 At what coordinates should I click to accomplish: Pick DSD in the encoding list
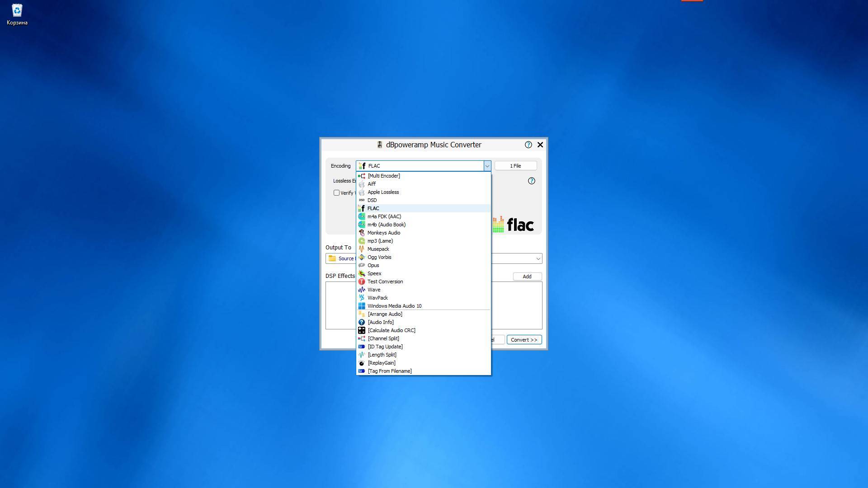424,200
